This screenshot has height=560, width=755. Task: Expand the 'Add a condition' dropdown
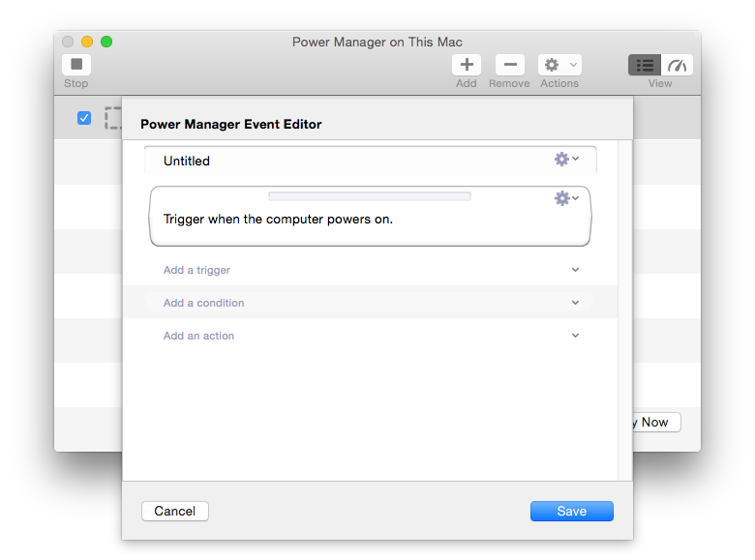coord(371,303)
